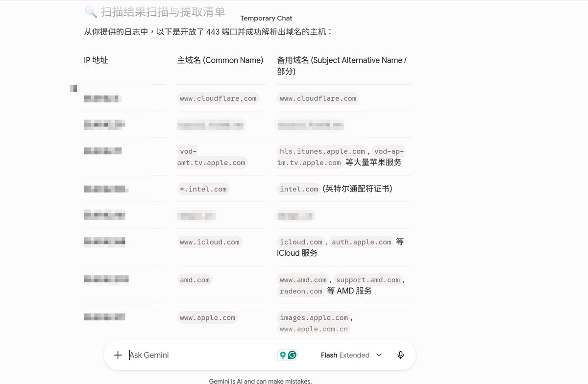This screenshot has height=384, width=588.
Task: Select www.cloudflare.com in Common Name column
Action: pos(218,98)
